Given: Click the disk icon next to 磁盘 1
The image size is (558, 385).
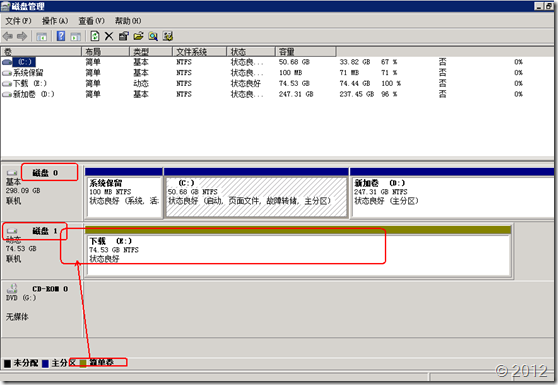Looking at the screenshot, I should click(12, 231).
